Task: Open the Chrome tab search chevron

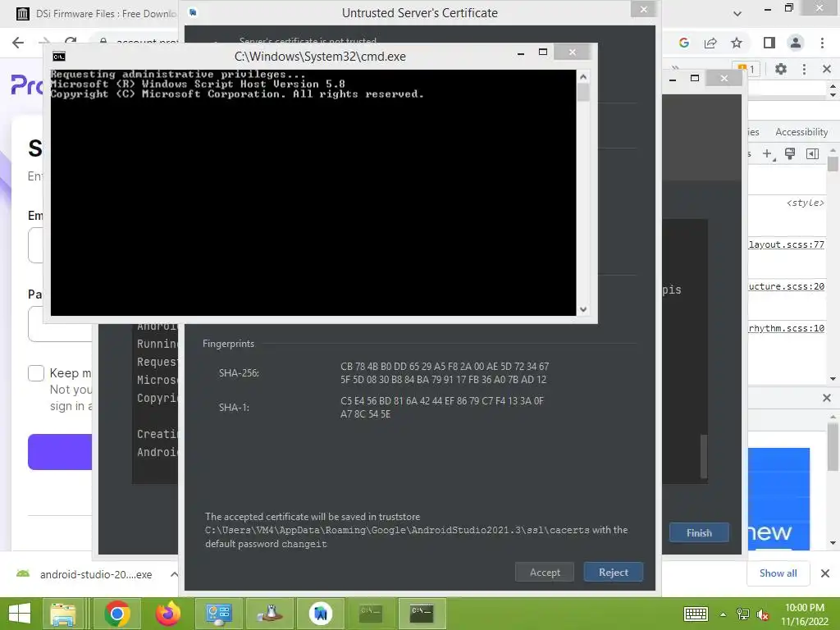Action: (x=737, y=13)
